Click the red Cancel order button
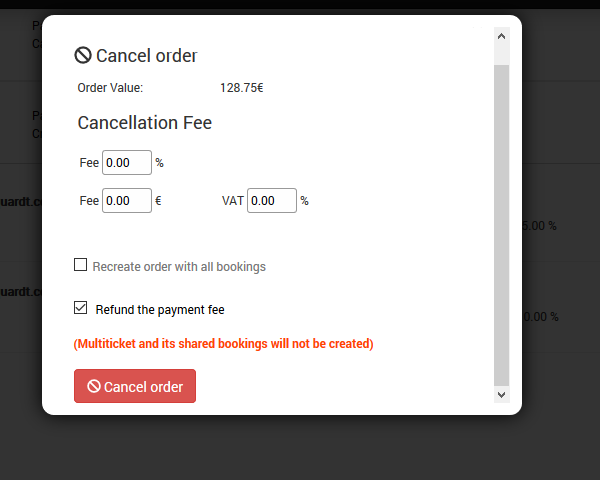The width and height of the screenshot is (600, 480). (135, 386)
